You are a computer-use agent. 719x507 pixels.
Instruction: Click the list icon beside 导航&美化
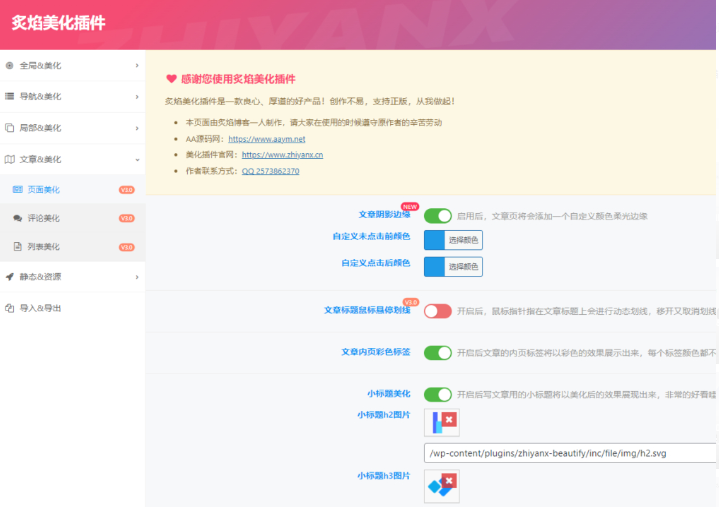pos(10,97)
